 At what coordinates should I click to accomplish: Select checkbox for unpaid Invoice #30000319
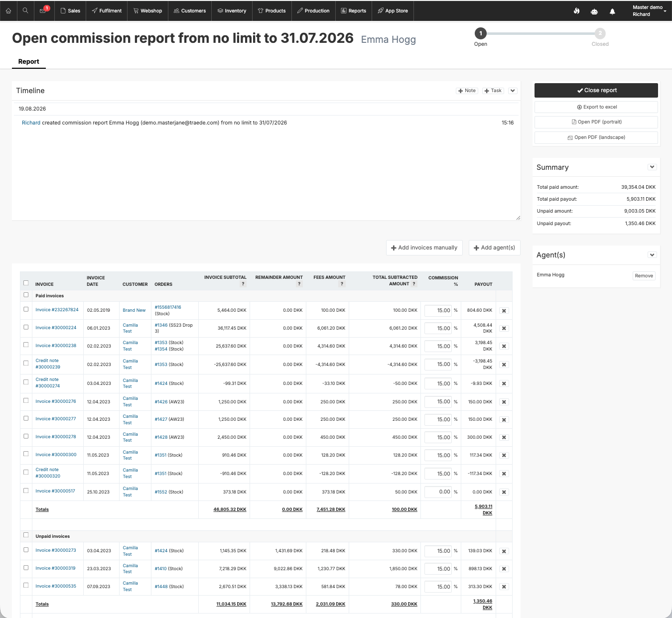click(26, 568)
